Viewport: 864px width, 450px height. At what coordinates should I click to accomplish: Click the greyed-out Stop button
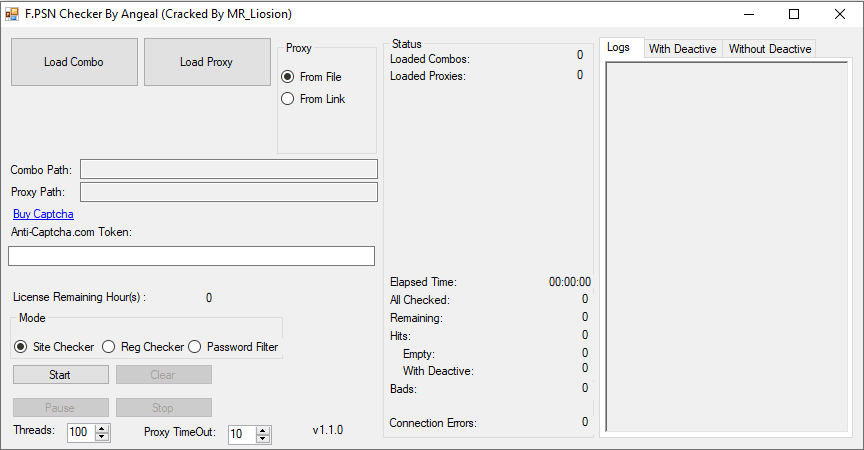click(x=164, y=408)
